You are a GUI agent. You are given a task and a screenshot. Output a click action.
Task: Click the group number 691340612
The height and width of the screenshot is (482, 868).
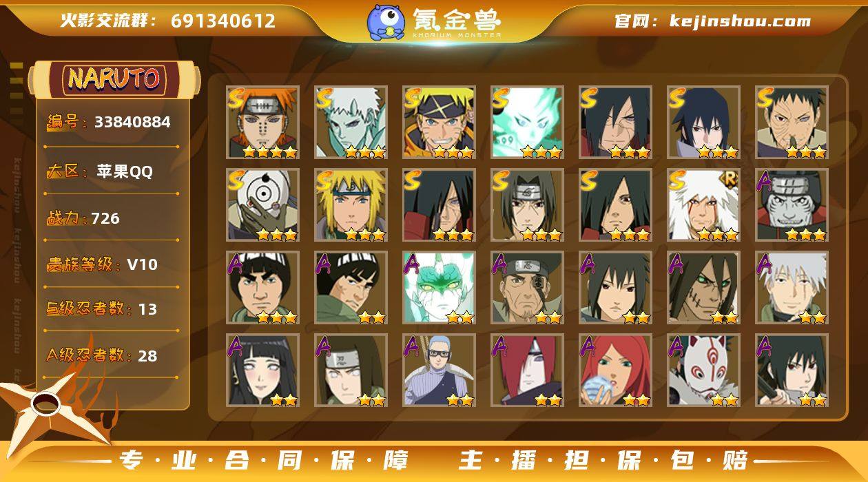(223, 21)
